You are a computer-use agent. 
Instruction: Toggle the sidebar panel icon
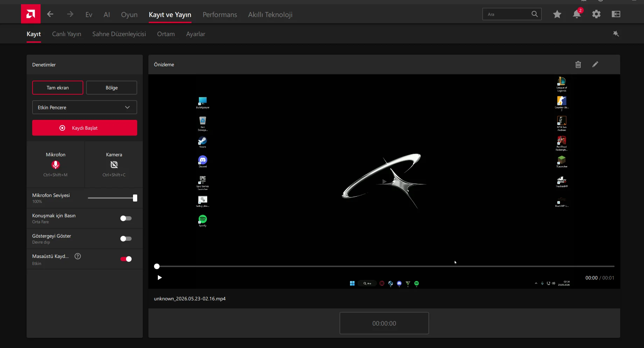tap(616, 14)
